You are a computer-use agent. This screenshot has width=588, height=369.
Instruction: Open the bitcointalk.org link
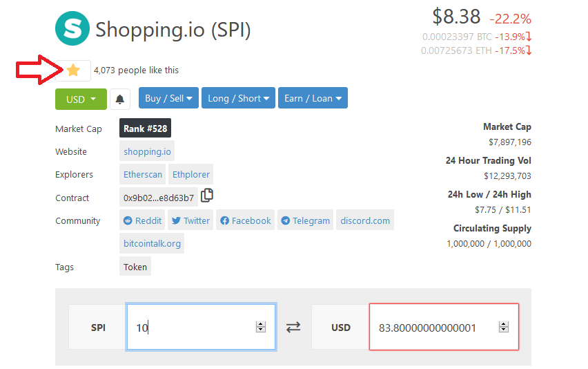point(152,243)
